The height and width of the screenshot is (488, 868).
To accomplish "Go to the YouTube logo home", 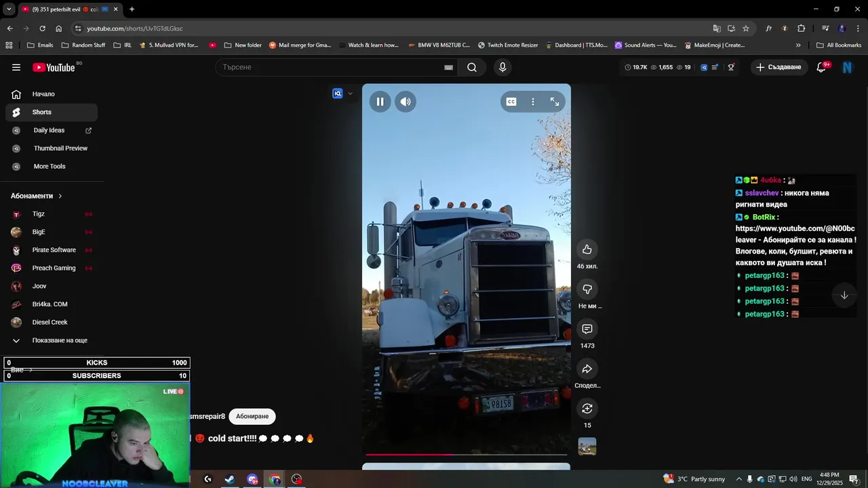I will tap(54, 67).
